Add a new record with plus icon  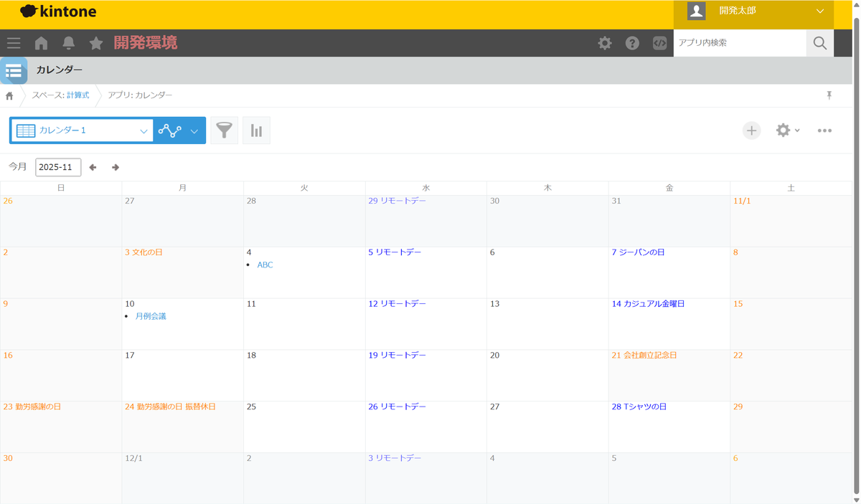click(x=751, y=130)
